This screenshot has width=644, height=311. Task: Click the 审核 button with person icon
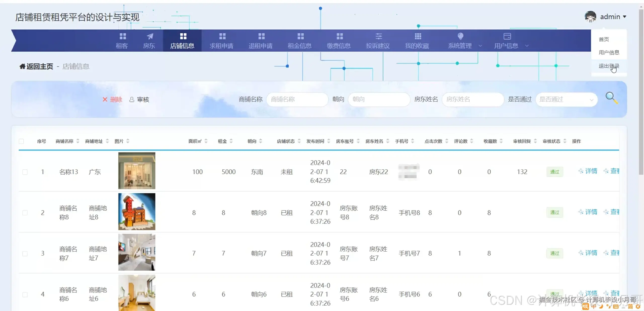(139, 99)
